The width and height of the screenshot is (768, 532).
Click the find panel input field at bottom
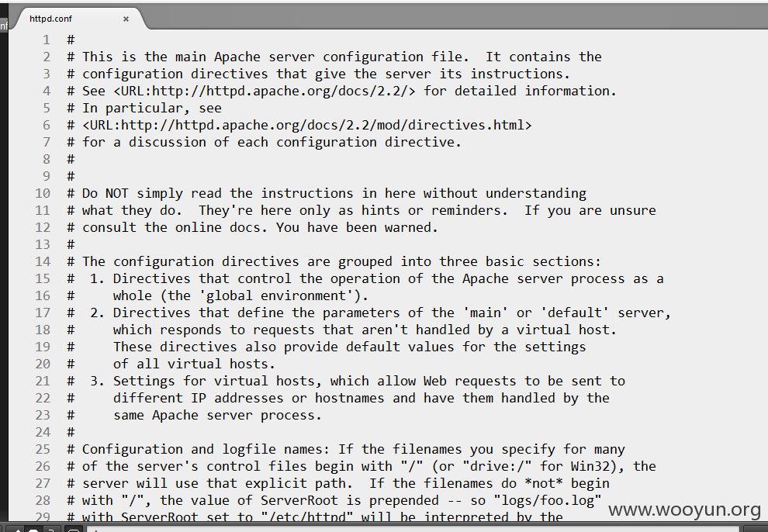point(413,529)
